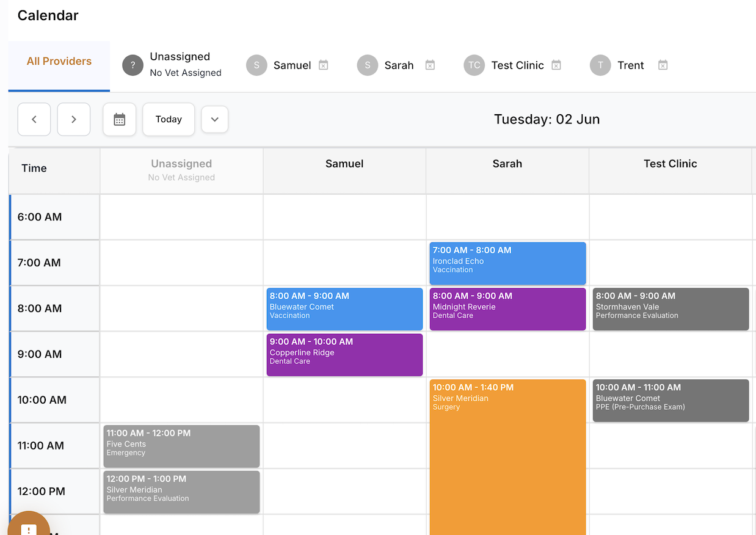Select the Unassigned provider tab
Screen dimensions: 756x535
pyautogui.click(x=172, y=65)
